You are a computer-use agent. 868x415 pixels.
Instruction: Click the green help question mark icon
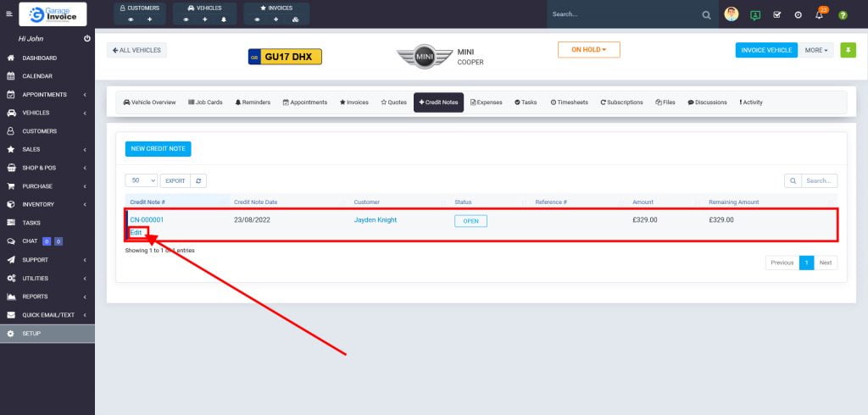843,14
